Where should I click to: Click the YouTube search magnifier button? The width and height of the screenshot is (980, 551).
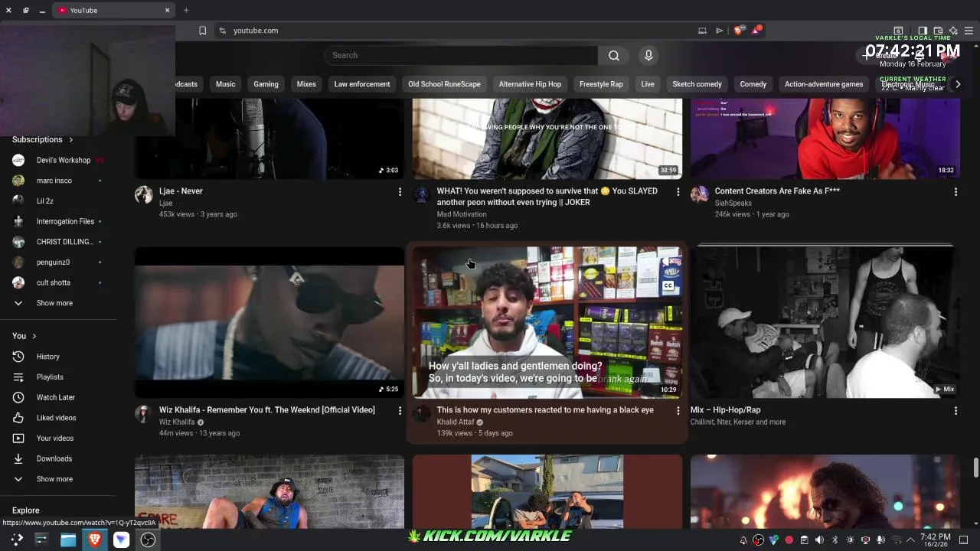click(x=614, y=55)
